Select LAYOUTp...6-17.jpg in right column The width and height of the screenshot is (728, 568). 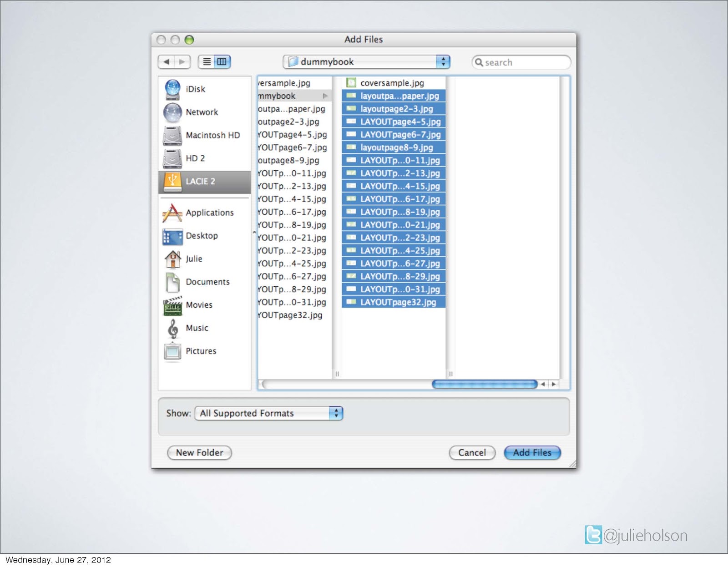[x=394, y=199]
